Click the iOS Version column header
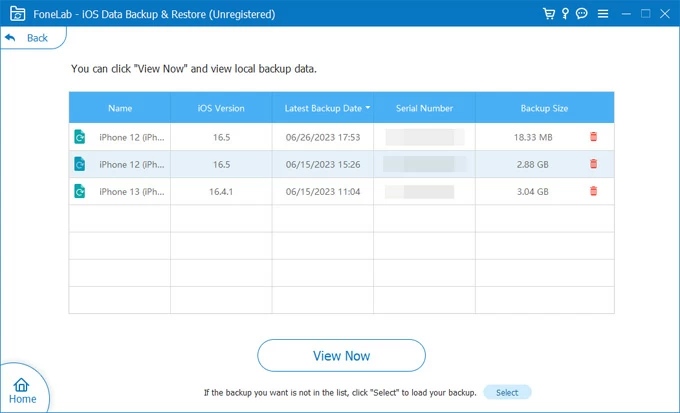680x413 pixels. 221,108
